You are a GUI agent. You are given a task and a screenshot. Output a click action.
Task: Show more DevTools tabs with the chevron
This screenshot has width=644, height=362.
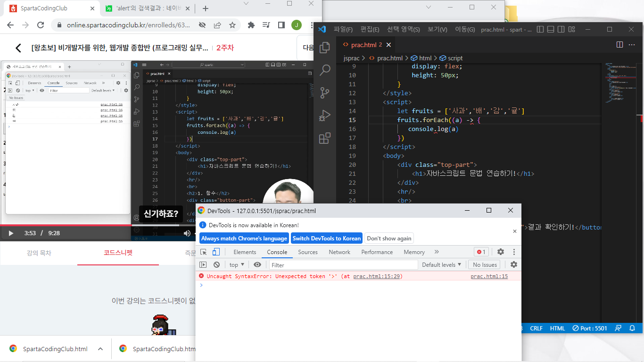(437, 252)
